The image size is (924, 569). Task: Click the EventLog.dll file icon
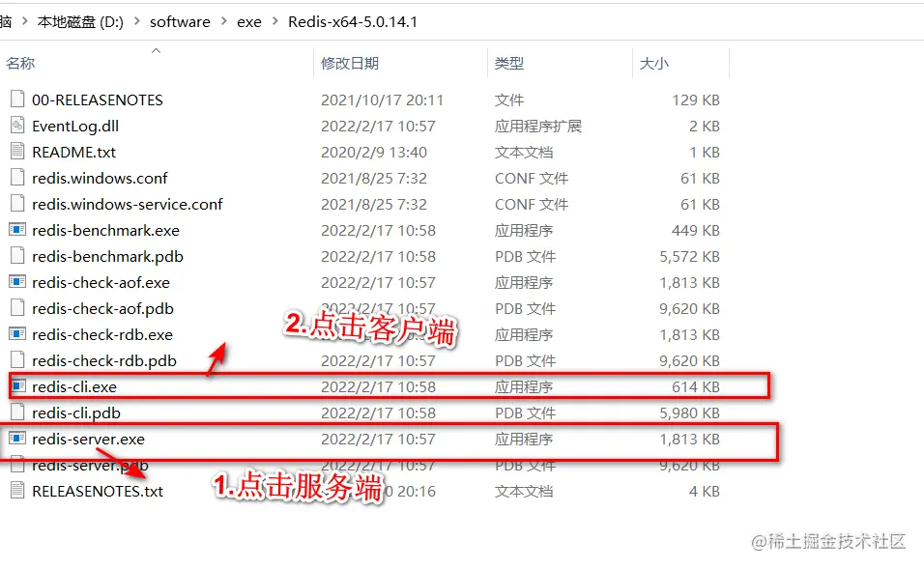coord(17,126)
